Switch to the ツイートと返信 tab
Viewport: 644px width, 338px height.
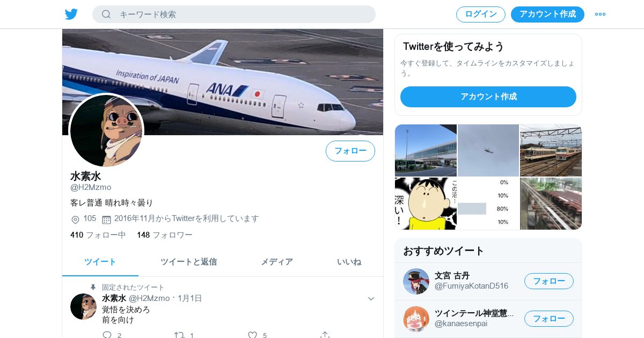(x=188, y=262)
